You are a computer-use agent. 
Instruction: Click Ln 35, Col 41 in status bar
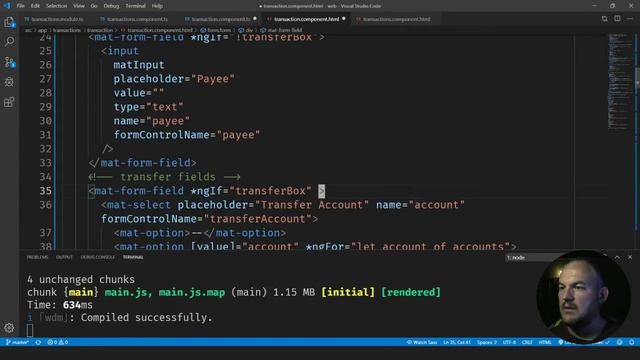point(457,342)
